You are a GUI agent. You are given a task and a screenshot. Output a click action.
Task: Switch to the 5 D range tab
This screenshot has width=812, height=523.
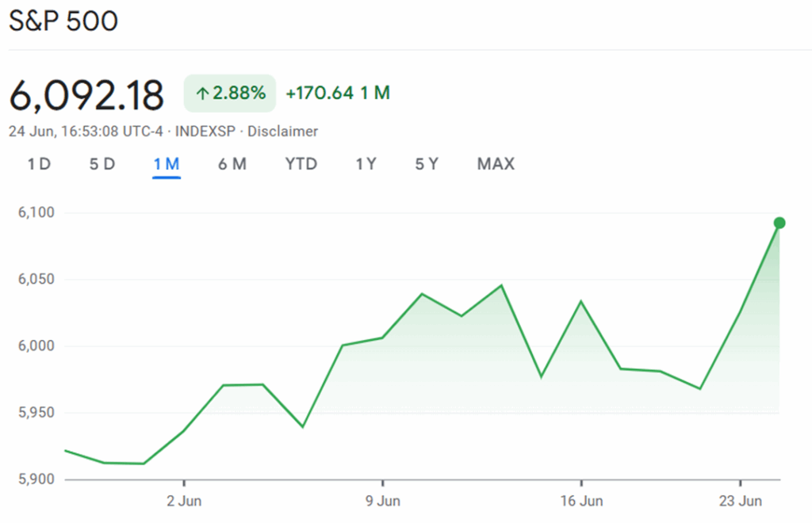click(102, 165)
